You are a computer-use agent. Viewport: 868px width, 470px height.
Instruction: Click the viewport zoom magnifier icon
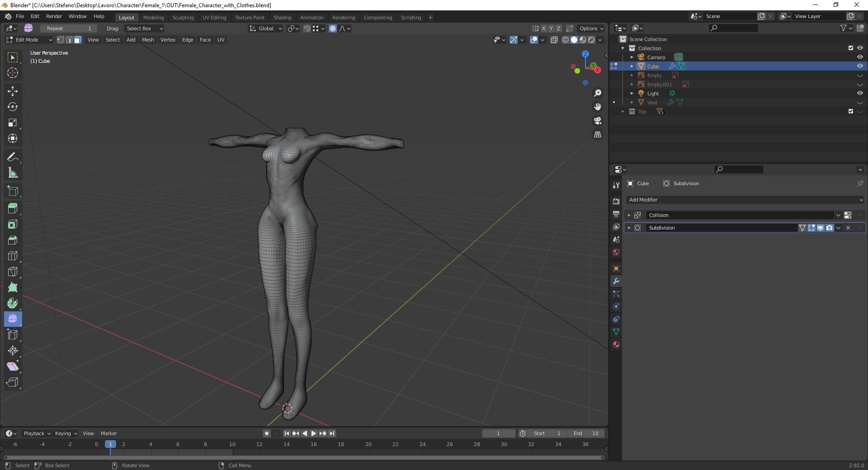(598, 93)
